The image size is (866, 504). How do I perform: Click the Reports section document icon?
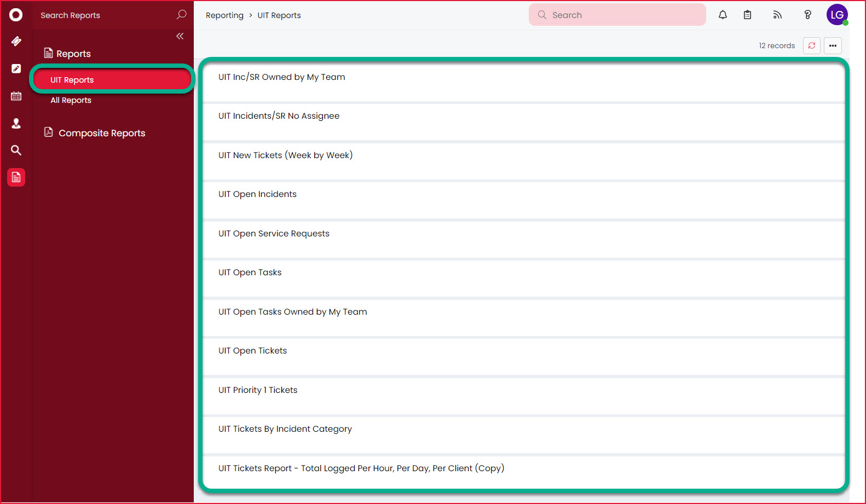(48, 53)
